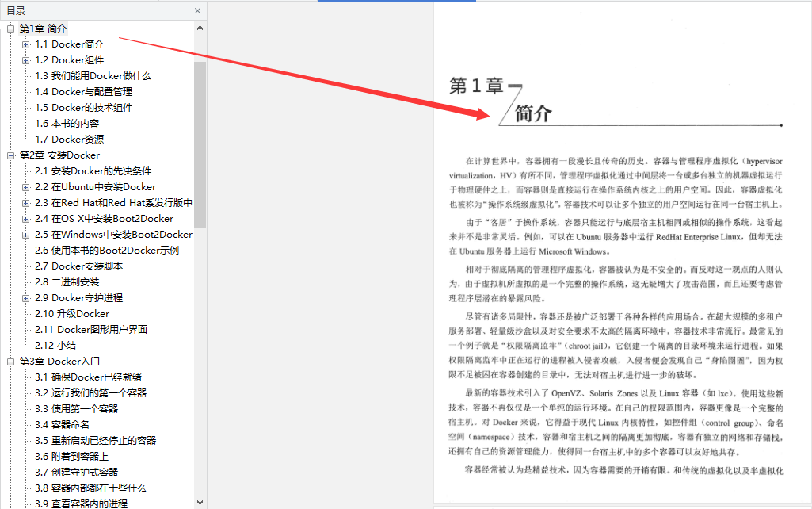Open bookmark 2.7 Docker安装脚本
This screenshot has height=509, width=812.
coord(78,266)
